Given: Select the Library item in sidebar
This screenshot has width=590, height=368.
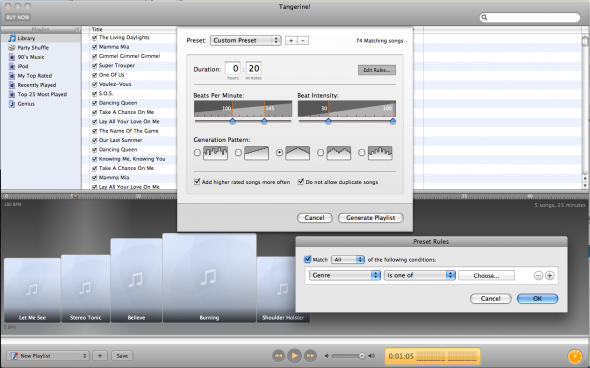Looking at the screenshot, I should [41, 38].
